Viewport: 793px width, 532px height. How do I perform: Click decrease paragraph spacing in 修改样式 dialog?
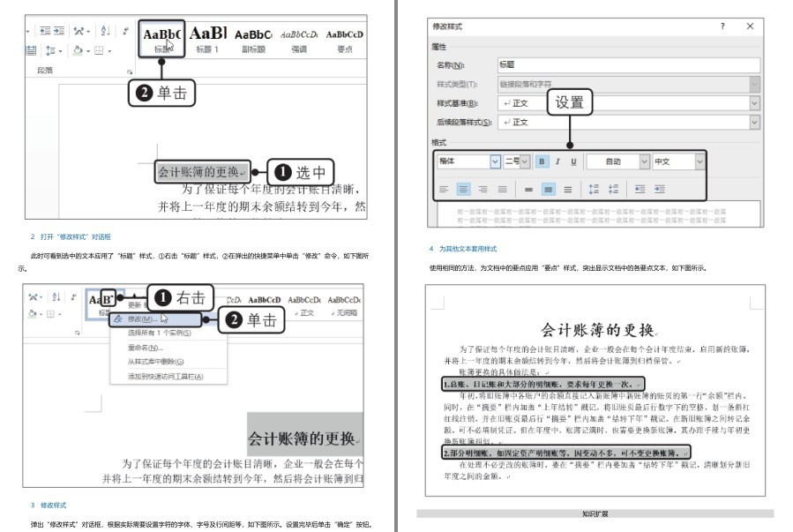click(x=613, y=189)
